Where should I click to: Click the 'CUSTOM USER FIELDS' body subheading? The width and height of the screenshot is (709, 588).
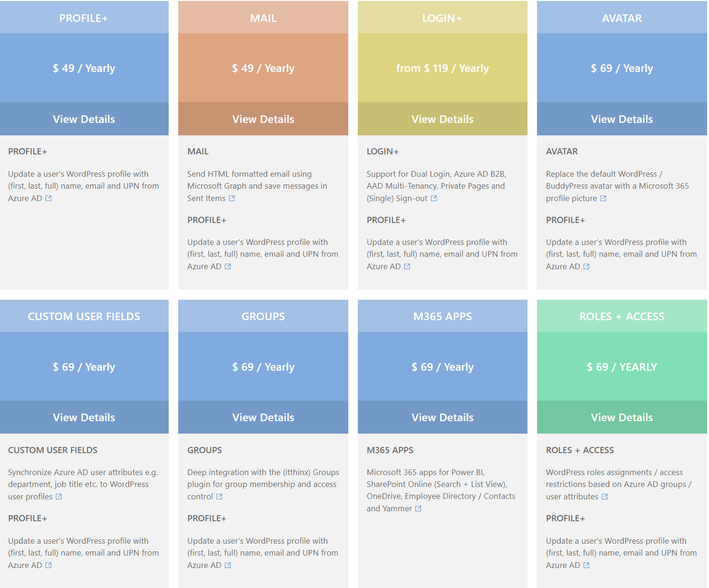(53, 450)
